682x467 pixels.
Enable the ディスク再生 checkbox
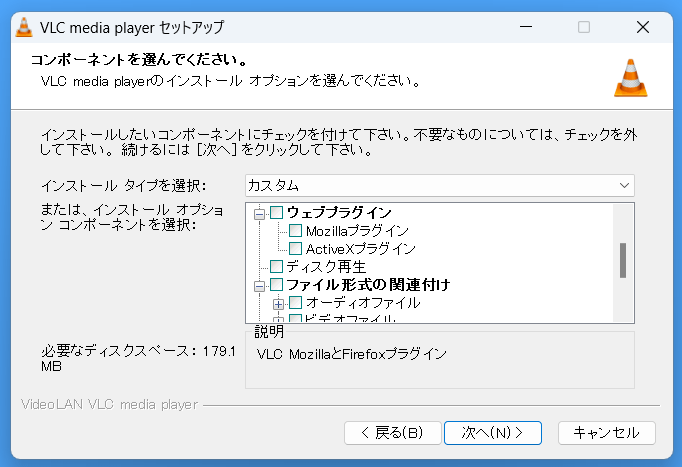click(277, 267)
